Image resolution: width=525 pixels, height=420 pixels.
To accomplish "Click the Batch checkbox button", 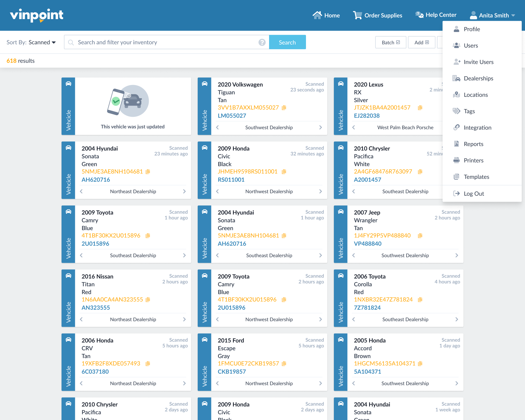I will coord(390,42).
